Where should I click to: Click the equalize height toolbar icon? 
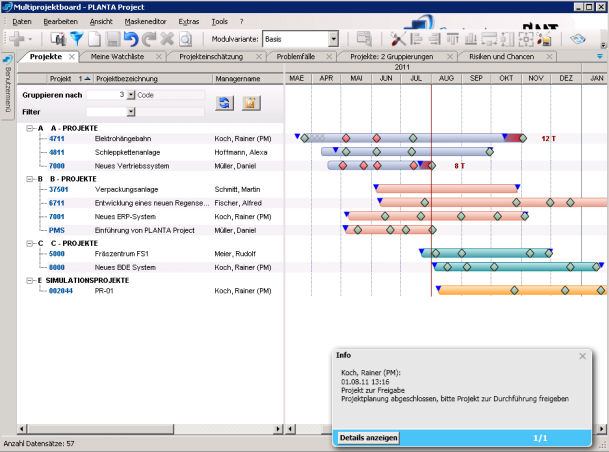(507, 39)
